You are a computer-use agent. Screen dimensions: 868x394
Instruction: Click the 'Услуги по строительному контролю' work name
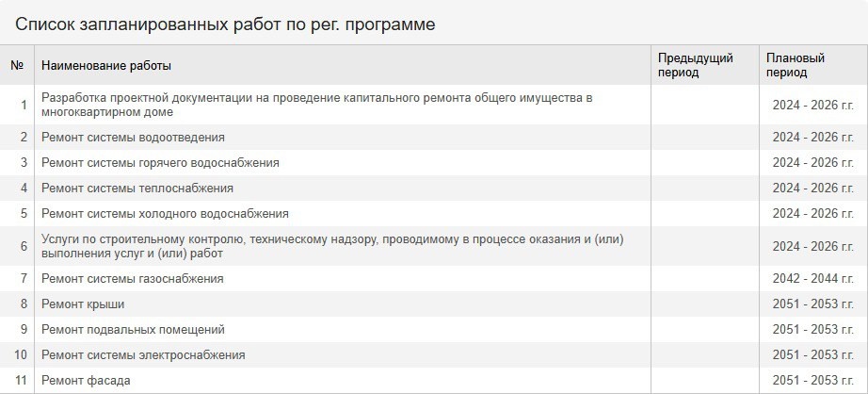(x=333, y=246)
